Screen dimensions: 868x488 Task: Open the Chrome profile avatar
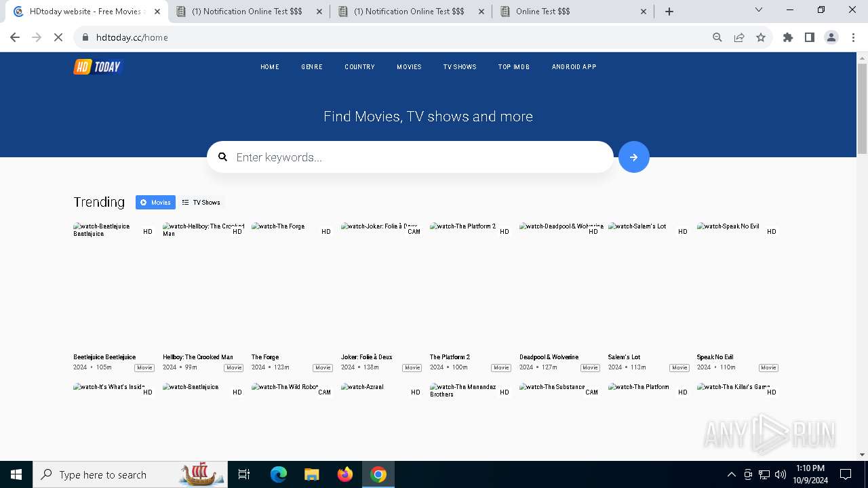(x=831, y=37)
